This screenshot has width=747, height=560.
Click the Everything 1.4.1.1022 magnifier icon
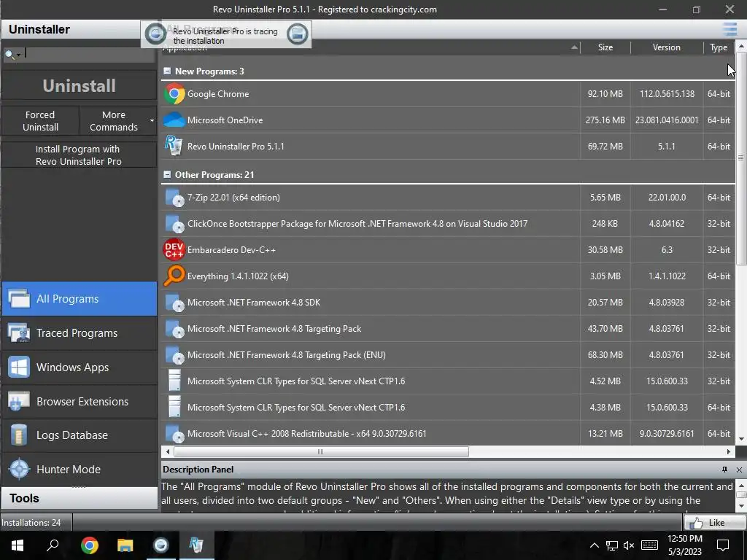coord(174,276)
